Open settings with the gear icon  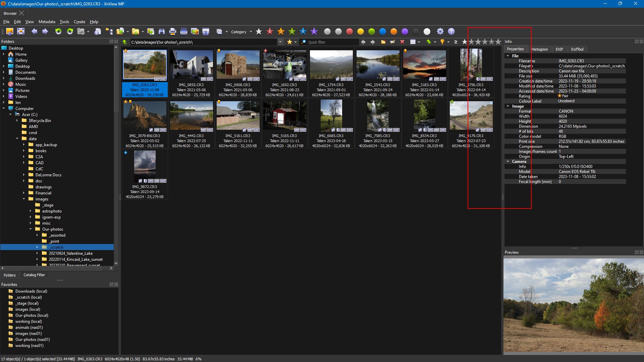[440, 32]
